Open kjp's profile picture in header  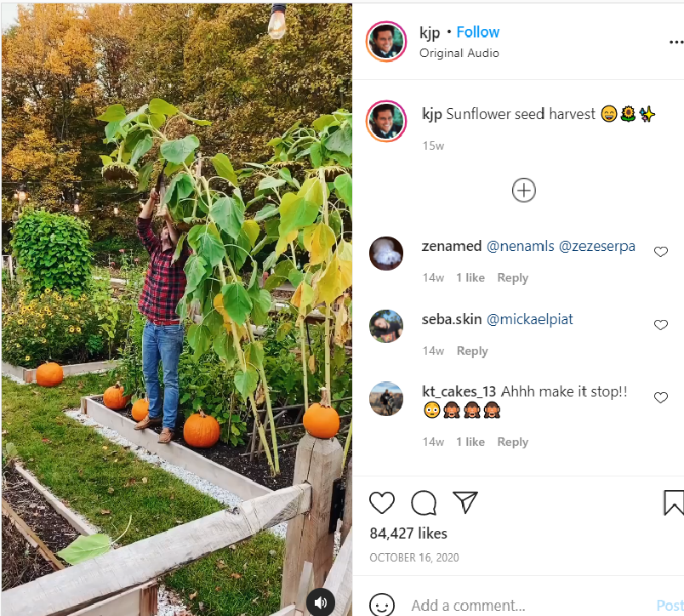pyautogui.click(x=386, y=42)
